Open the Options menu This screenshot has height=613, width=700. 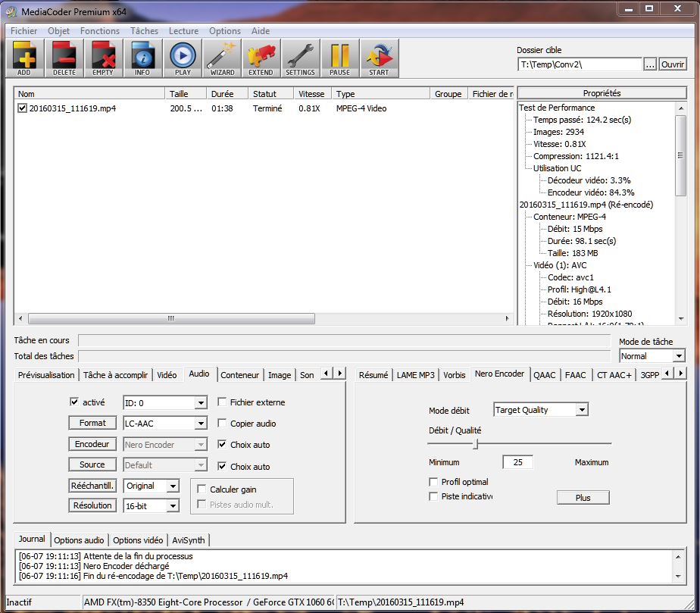click(225, 31)
